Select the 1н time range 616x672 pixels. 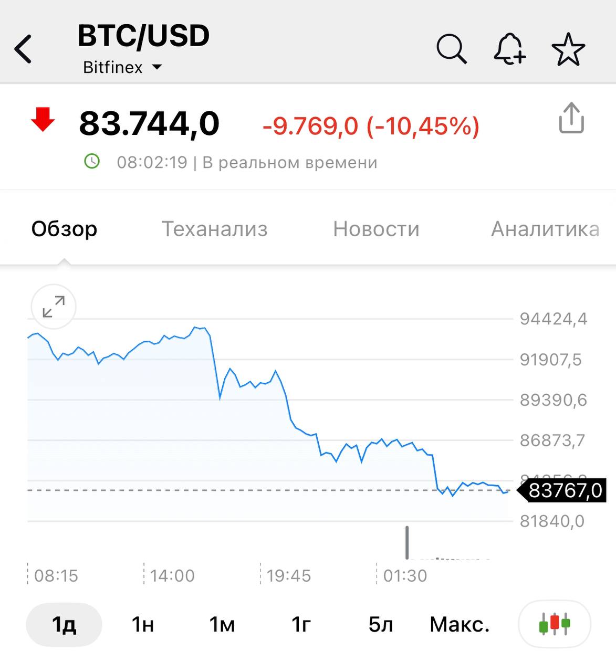tap(142, 625)
